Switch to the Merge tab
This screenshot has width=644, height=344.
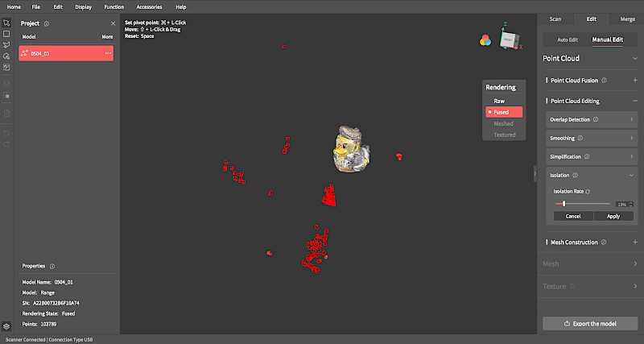click(628, 19)
